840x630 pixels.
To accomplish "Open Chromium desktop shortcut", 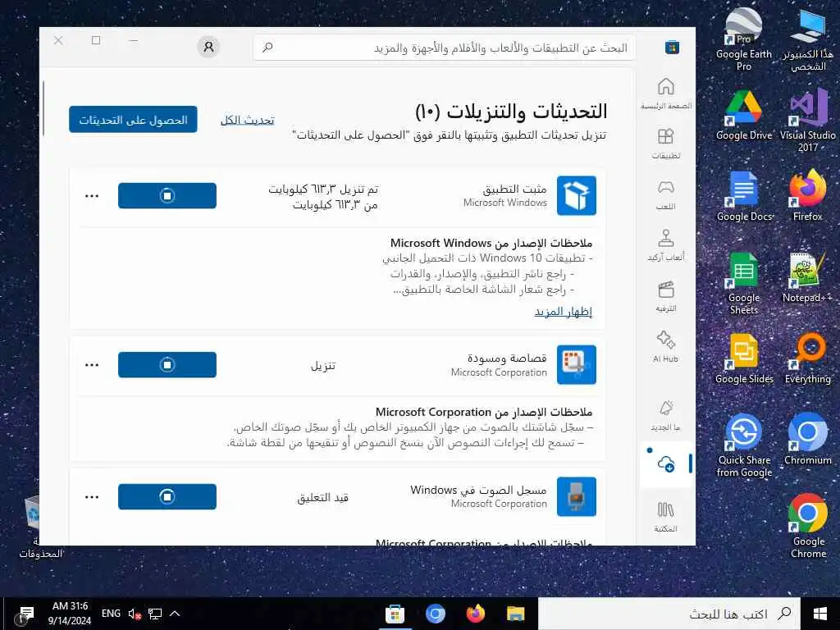I will click(808, 440).
